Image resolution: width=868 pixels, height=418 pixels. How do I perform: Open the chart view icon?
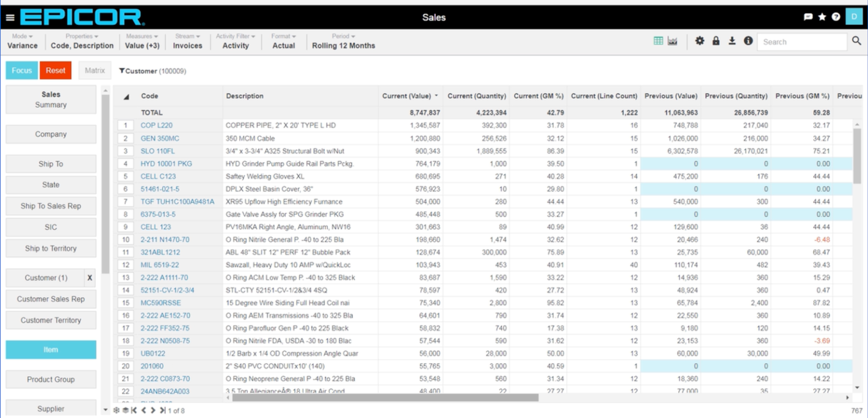671,40
